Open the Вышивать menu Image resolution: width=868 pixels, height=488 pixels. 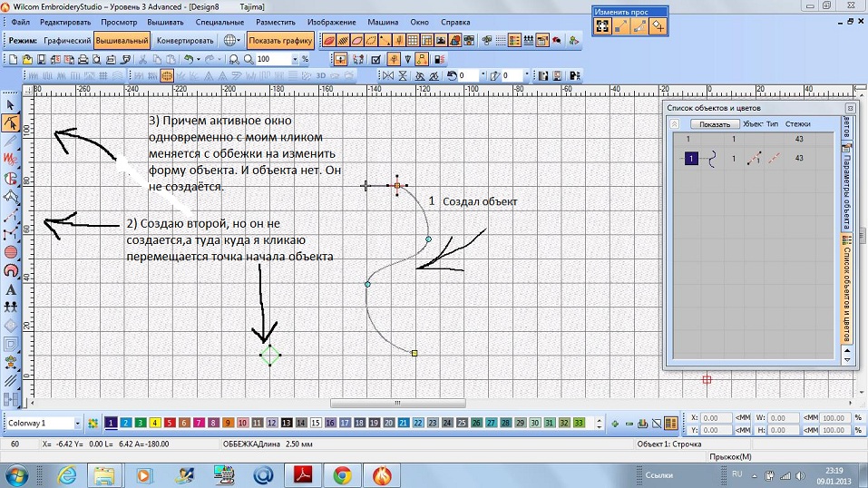coord(165,22)
